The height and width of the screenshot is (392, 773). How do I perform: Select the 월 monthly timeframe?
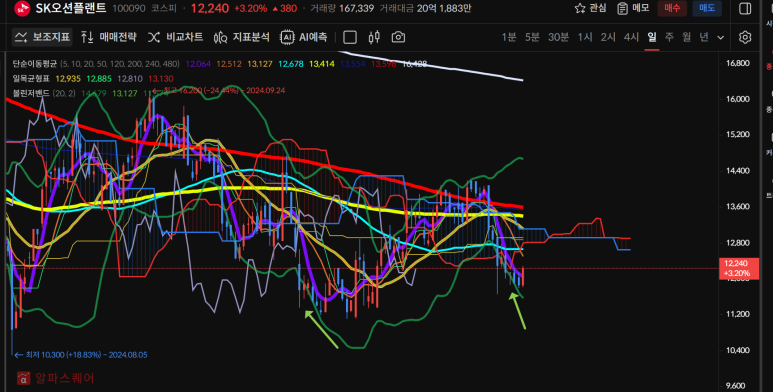click(x=686, y=37)
